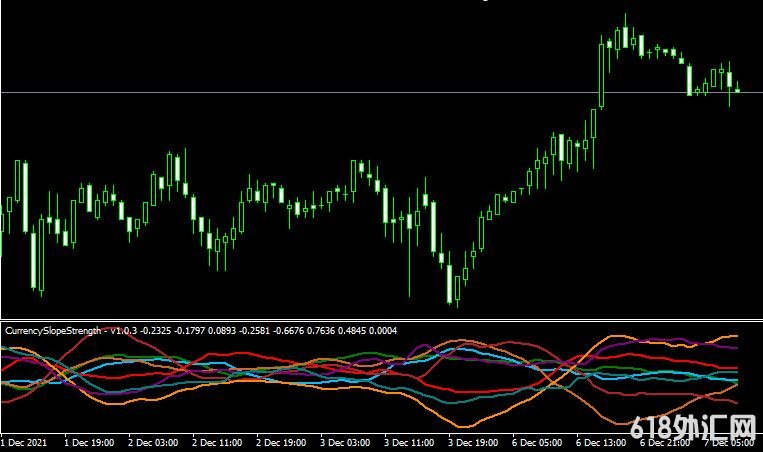Click the 2 Dec 19:00 time label

click(281, 443)
